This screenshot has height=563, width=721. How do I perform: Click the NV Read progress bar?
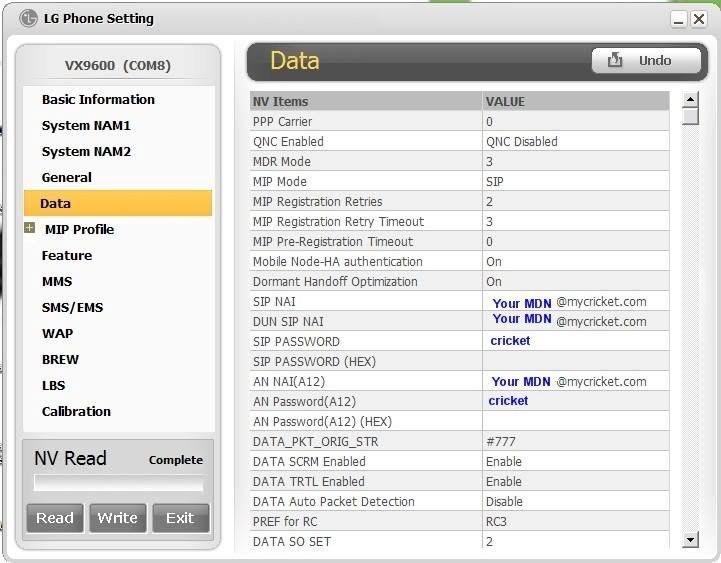coord(118,483)
